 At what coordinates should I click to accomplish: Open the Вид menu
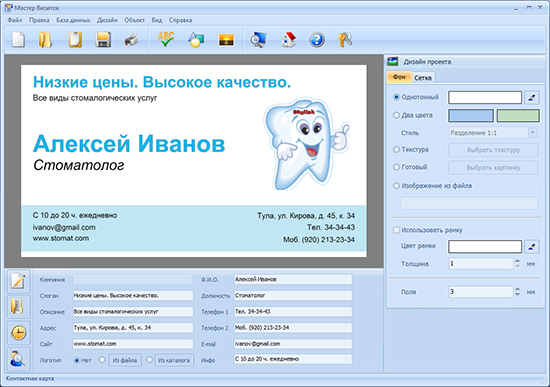tap(157, 20)
